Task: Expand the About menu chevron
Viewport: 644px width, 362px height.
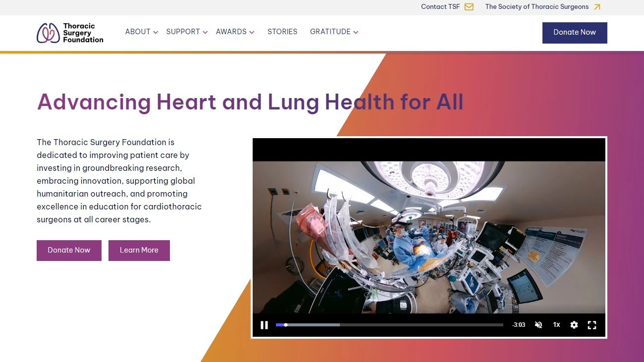Action: tap(156, 32)
